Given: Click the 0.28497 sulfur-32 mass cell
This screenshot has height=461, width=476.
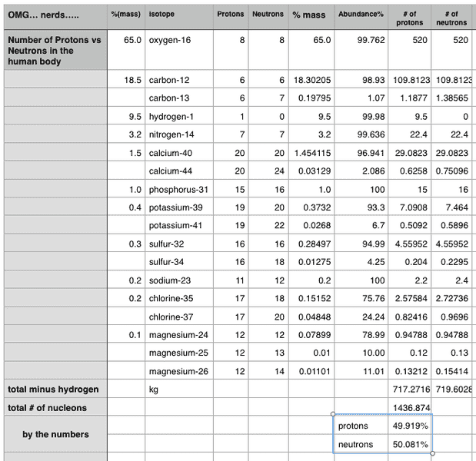Looking at the screenshot, I should pos(311,244).
